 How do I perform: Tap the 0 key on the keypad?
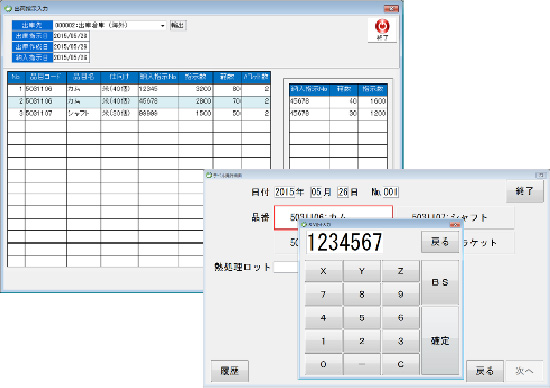coord(323,364)
